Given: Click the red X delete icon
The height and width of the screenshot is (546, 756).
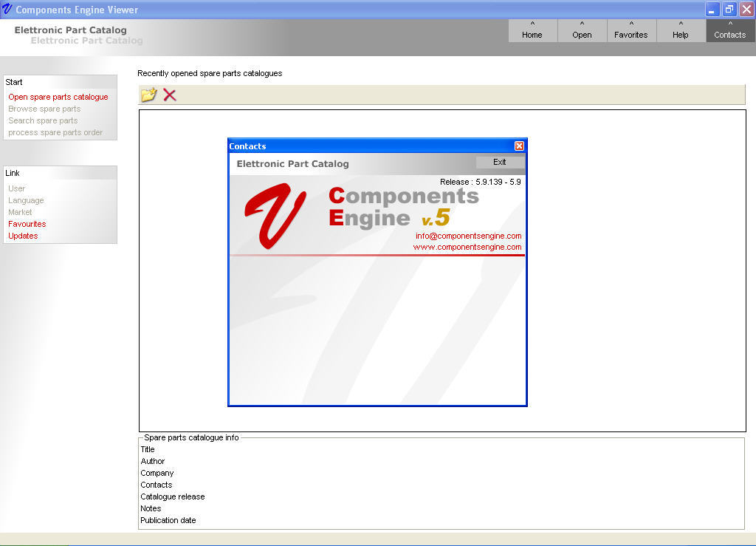Looking at the screenshot, I should pos(170,95).
